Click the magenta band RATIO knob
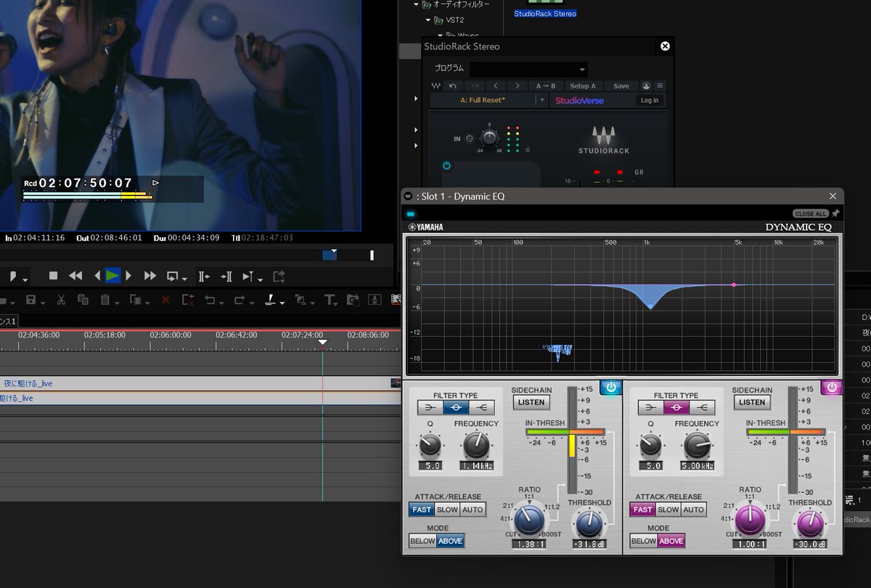This screenshot has width=871, height=588. pos(750,520)
